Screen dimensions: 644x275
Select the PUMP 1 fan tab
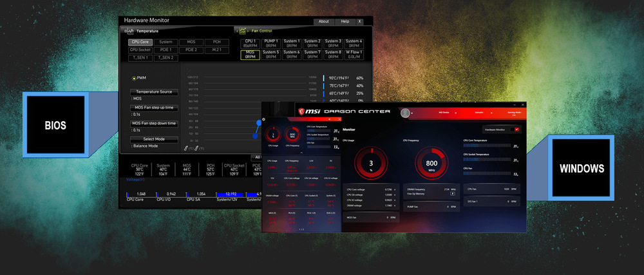tap(270, 44)
